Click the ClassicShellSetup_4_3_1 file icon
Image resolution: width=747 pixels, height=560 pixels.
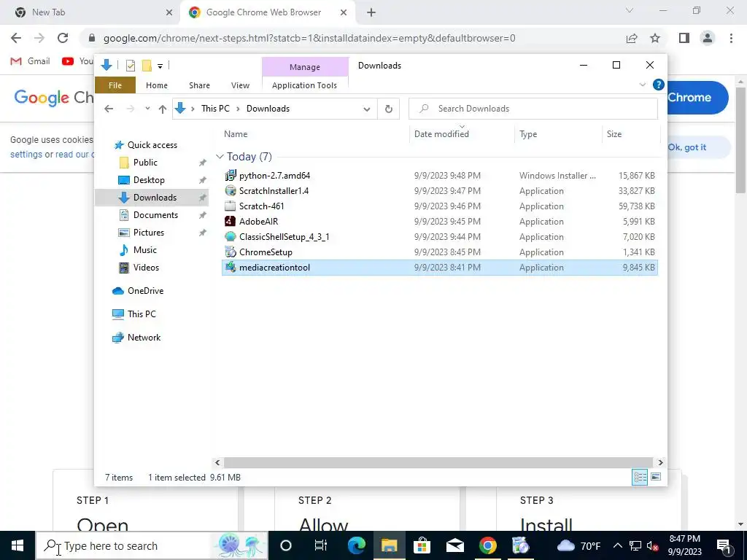[231, 236]
